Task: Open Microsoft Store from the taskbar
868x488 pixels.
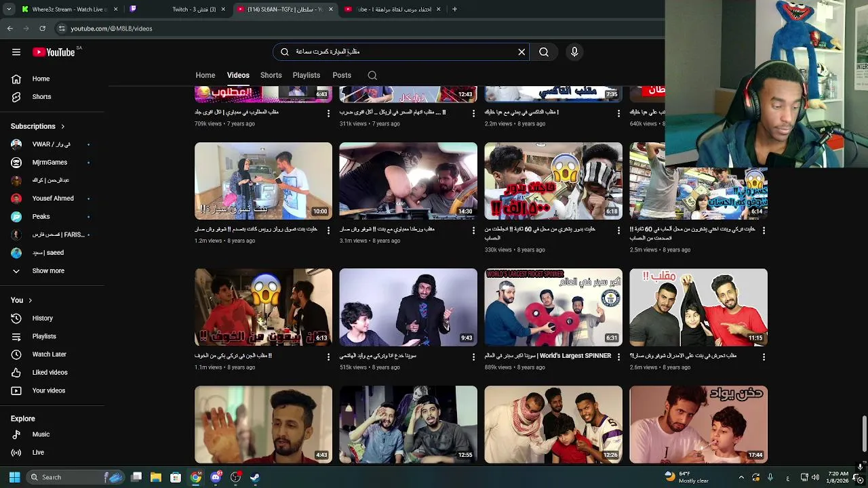Action: 176,477
